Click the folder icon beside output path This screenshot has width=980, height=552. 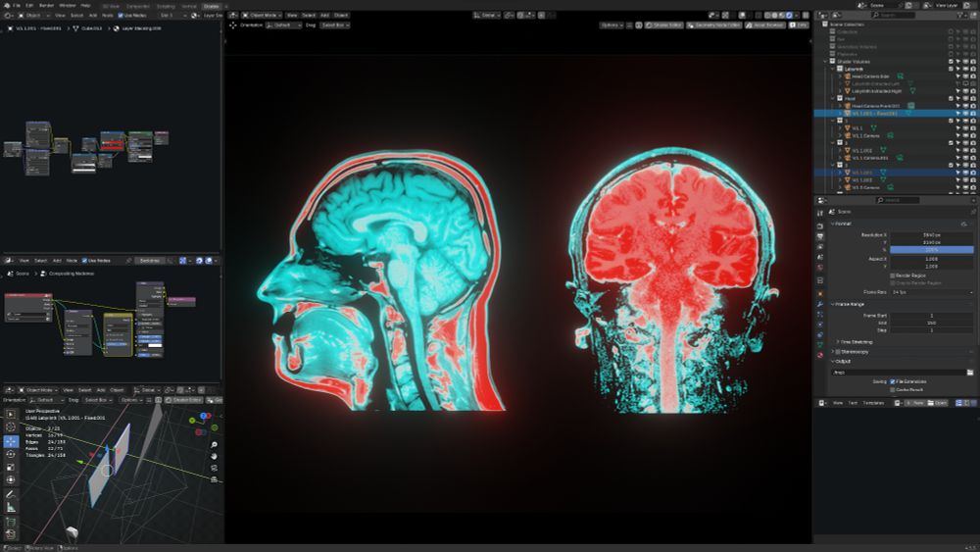[x=969, y=372]
